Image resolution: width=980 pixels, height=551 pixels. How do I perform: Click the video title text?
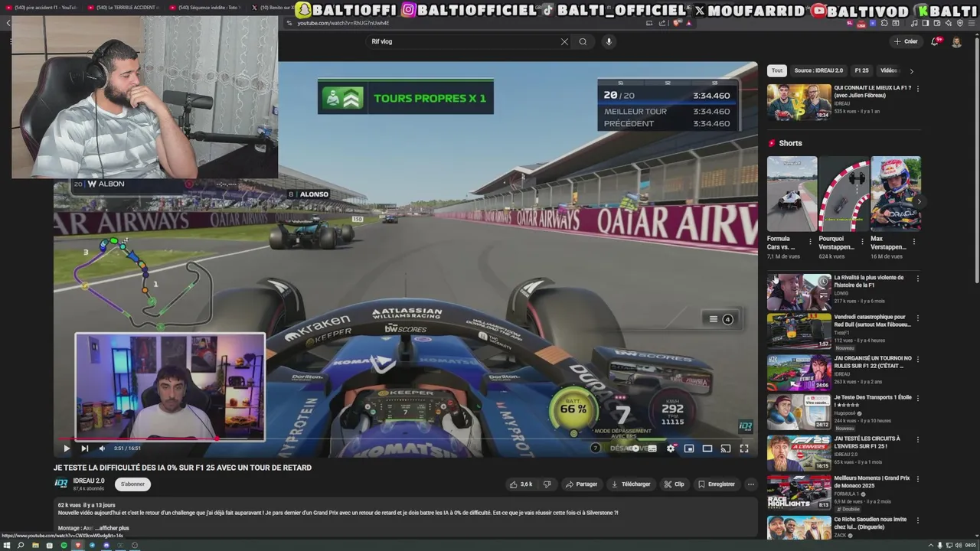(x=182, y=468)
